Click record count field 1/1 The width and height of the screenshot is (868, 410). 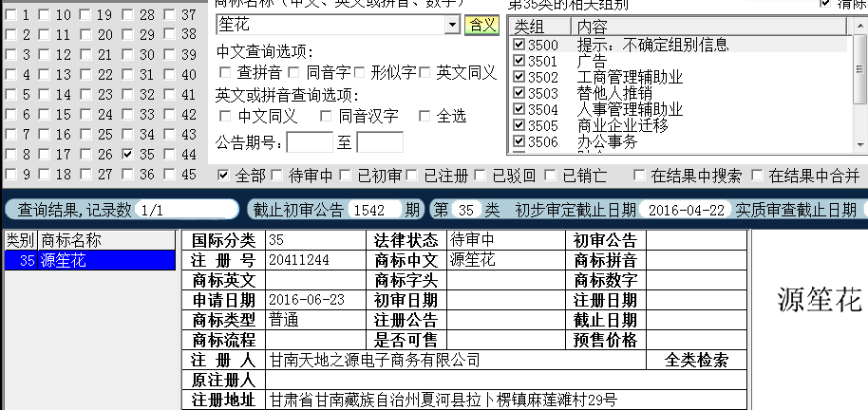[x=186, y=210]
